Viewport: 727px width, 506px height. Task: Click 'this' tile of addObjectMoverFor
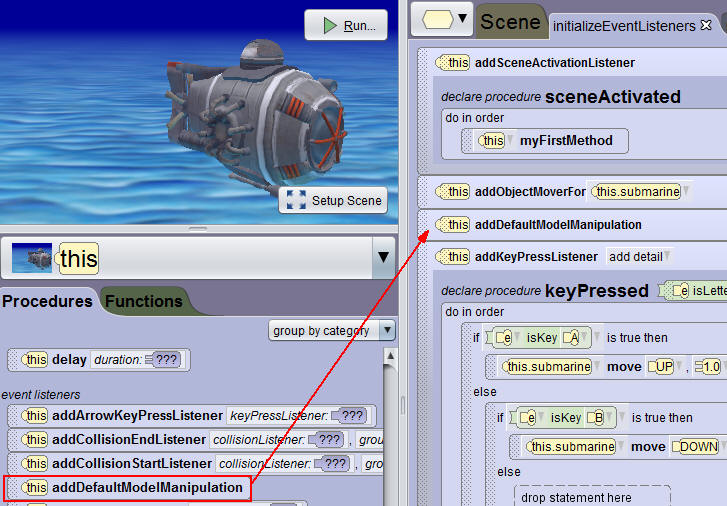pos(453,192)
